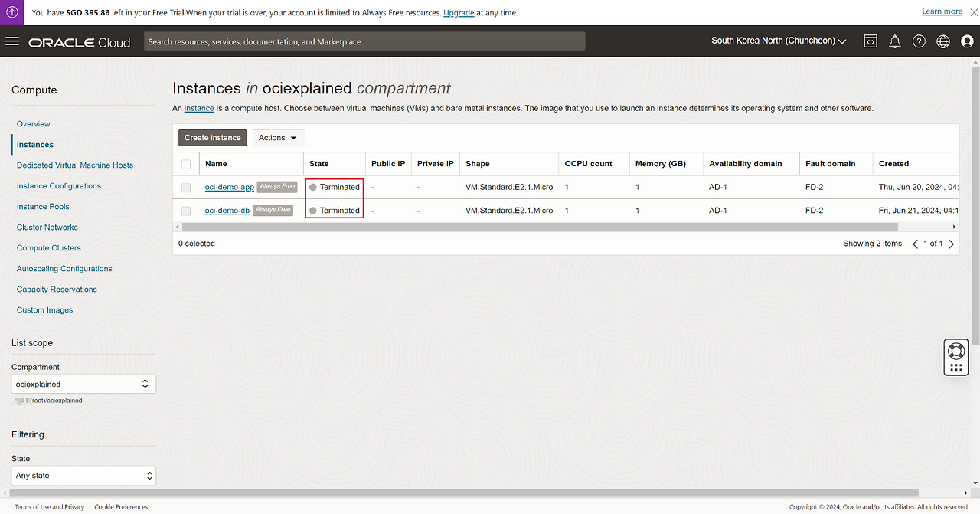The width and height of the screenshot is (980, 514).
Task: Check the oci-demo-app row checkbox
Action: pyautogui.click(x=186, y=187)
